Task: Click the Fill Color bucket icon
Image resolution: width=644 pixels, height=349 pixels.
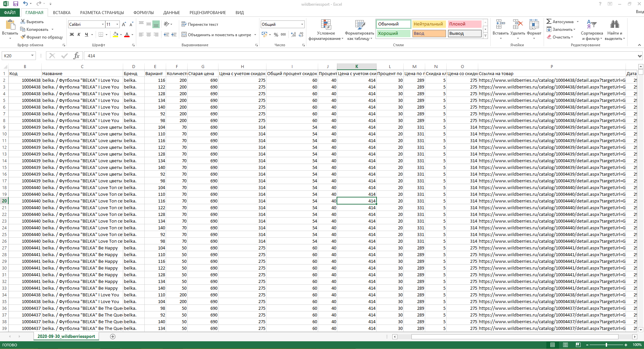Action: pyautogui.click(x=115, y=35)
